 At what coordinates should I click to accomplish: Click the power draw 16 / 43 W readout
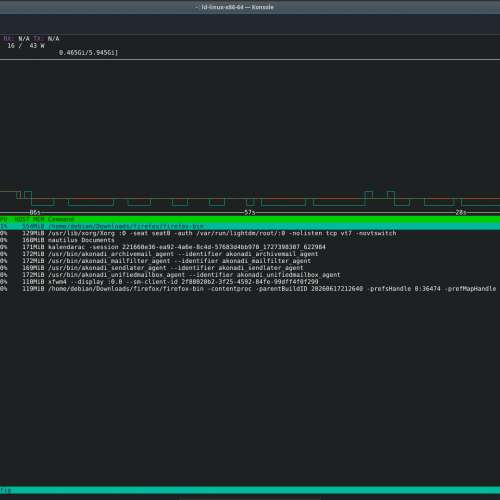[x=26, y=46]
